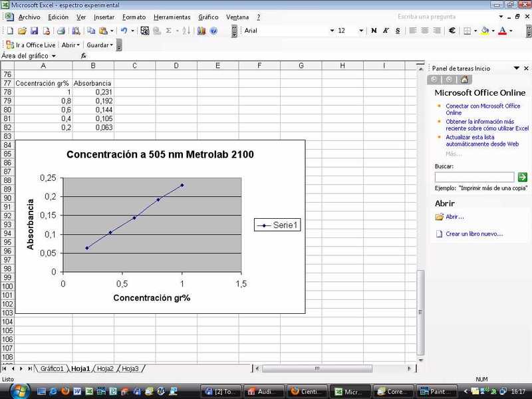532x399 pixels.
Task: Click the red font color button
Action: coord(501,31)
